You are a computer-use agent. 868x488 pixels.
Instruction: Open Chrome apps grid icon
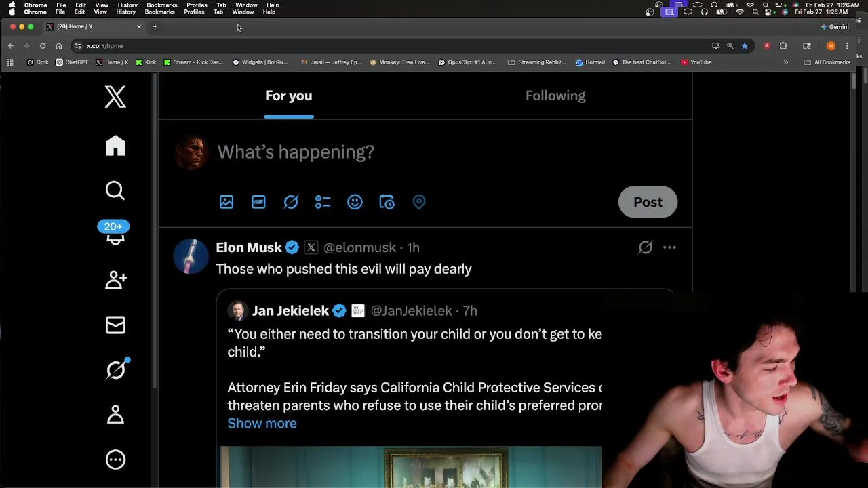9,62
